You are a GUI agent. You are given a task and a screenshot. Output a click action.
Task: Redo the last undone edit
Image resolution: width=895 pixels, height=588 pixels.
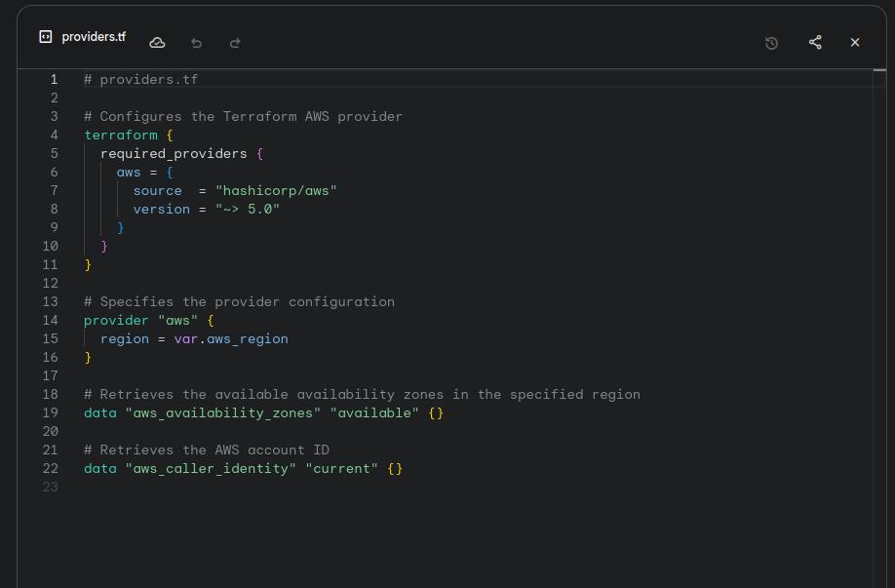(235, 43)
